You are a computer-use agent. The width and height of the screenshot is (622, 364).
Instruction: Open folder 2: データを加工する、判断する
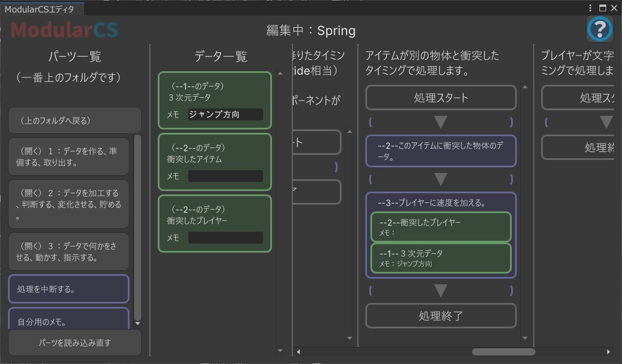click(x=68, y=204)
